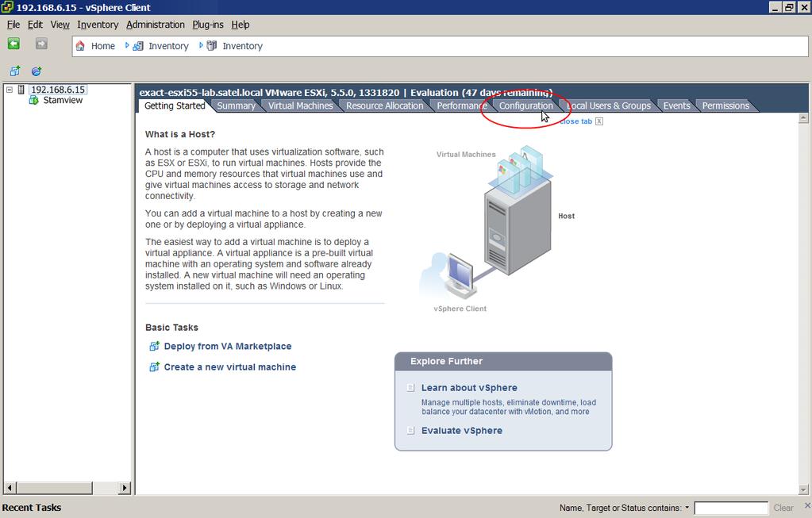
Task: Open the Inventory menu
Action: pyautogui.click(x=98, y=25)
